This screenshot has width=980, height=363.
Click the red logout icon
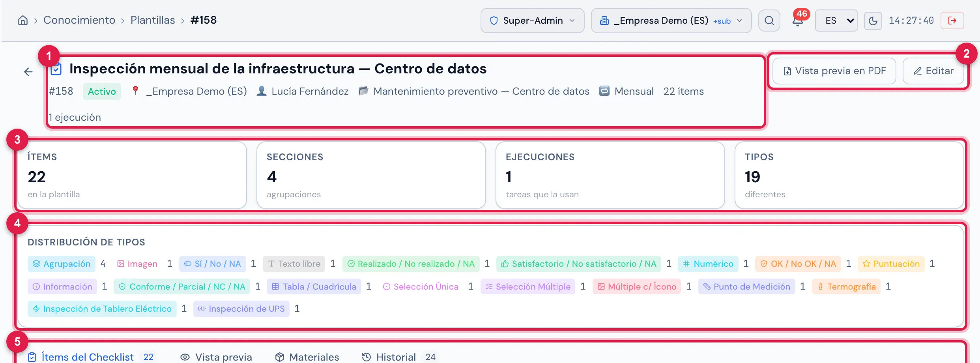[952, 21]
